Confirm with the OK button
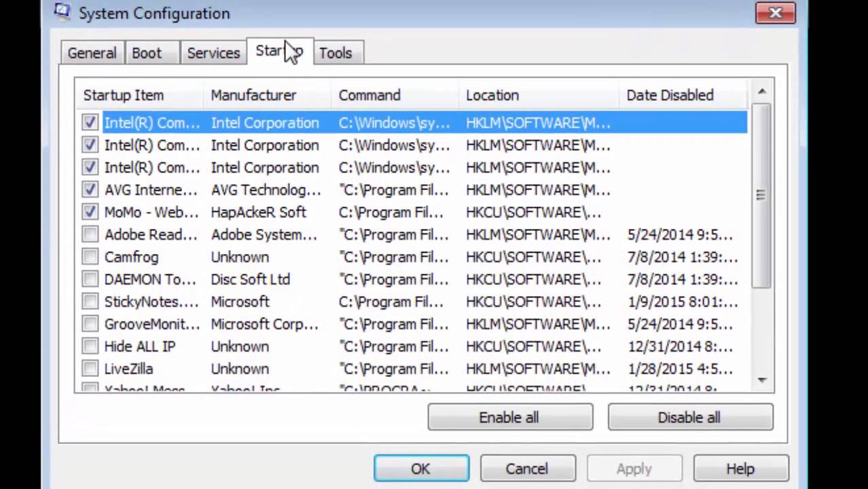Image resolution: width=868 pixels, height=489 pixels. click(x=421, y=469)
